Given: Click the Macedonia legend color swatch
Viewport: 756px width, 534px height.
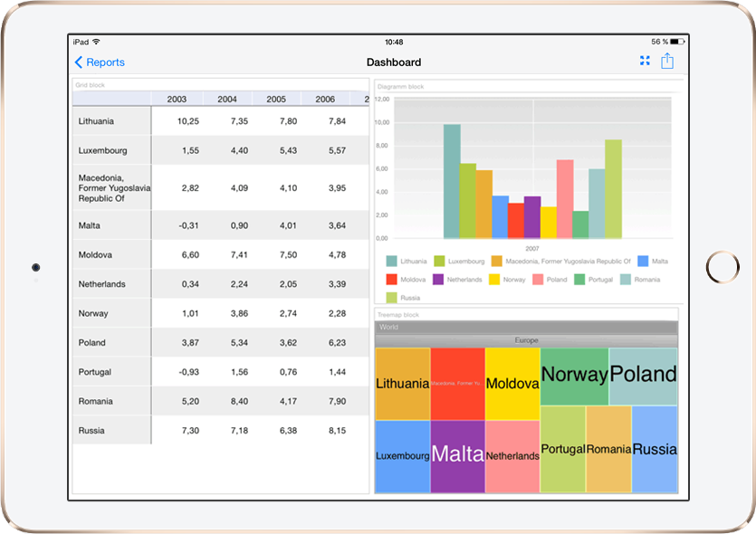Looking at the screenshot, I should pyautogui.click(x=497, y=262).
